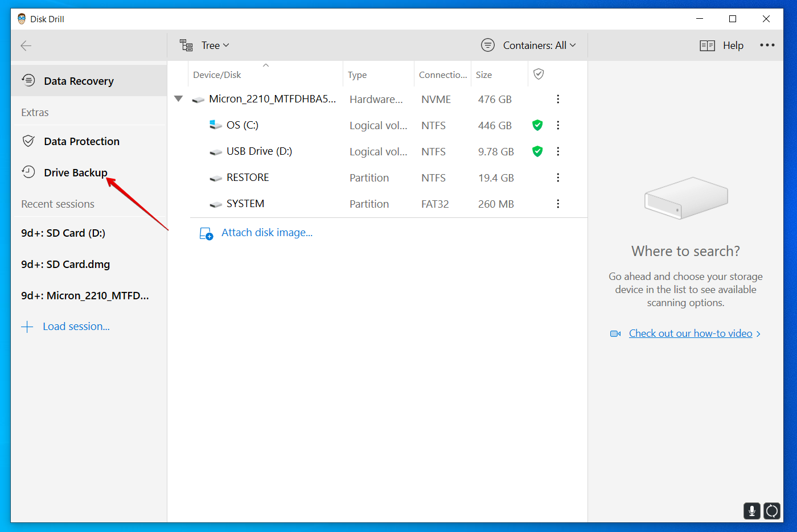Click the Drive Backup clock icon
The image size is (797, 532).
tap(28, 172)
